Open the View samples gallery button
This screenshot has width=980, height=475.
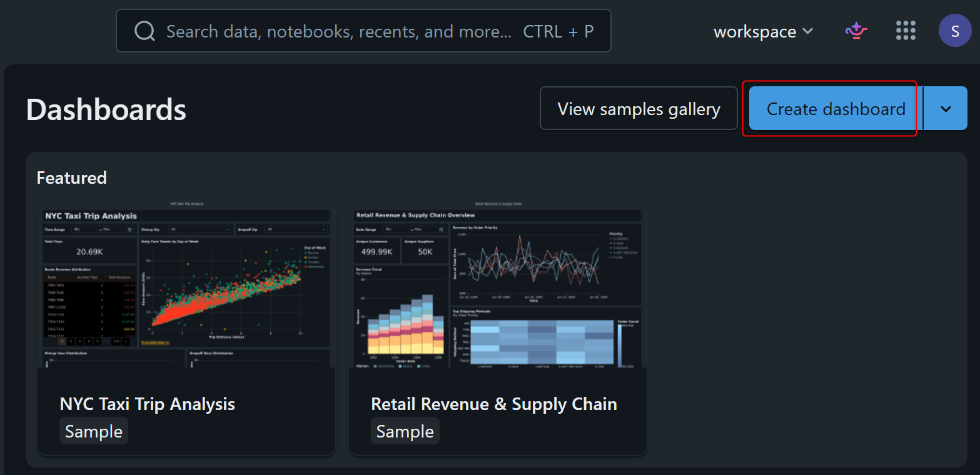click(x=639, y=109)
